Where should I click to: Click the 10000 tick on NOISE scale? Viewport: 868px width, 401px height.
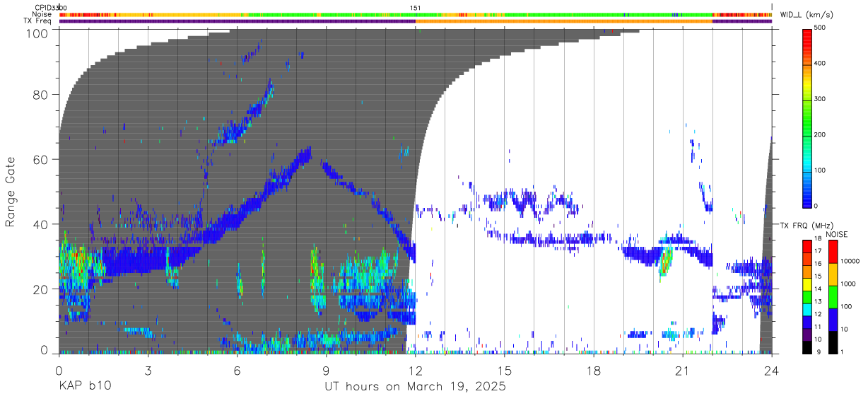point(850,261)
